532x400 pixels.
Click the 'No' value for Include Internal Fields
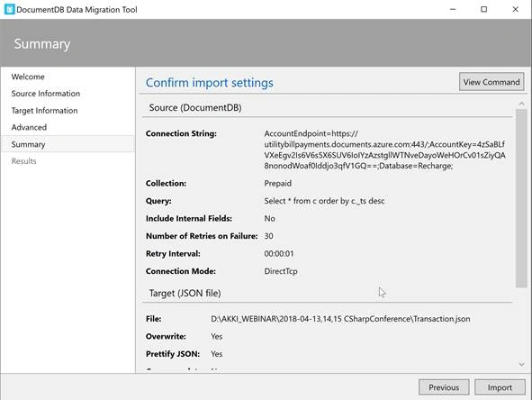point(270,218)
